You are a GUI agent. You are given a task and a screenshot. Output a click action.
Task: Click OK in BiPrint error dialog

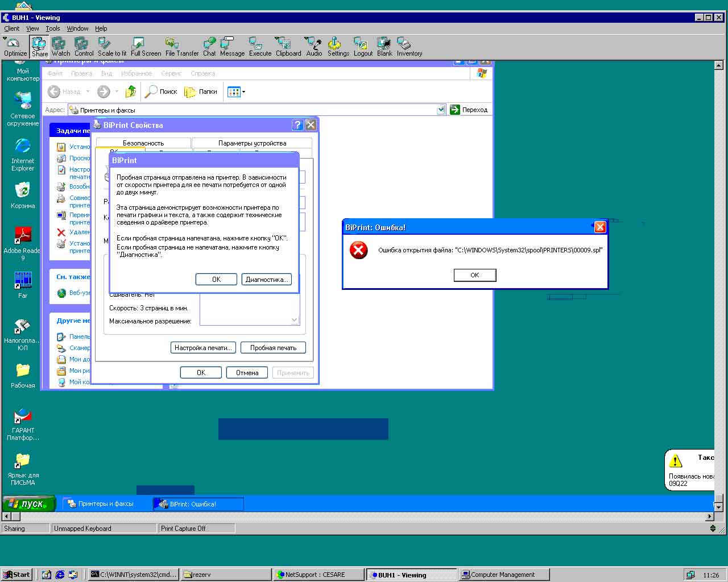475,275
